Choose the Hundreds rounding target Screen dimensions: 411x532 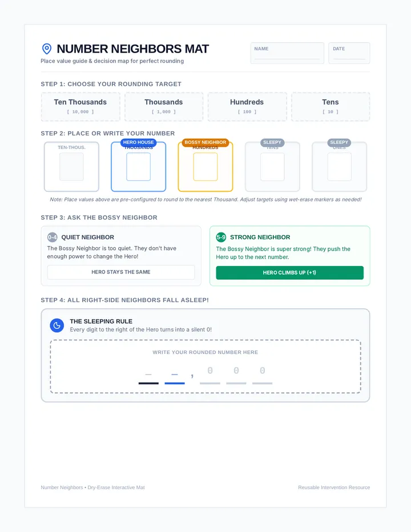pos(247,107)
